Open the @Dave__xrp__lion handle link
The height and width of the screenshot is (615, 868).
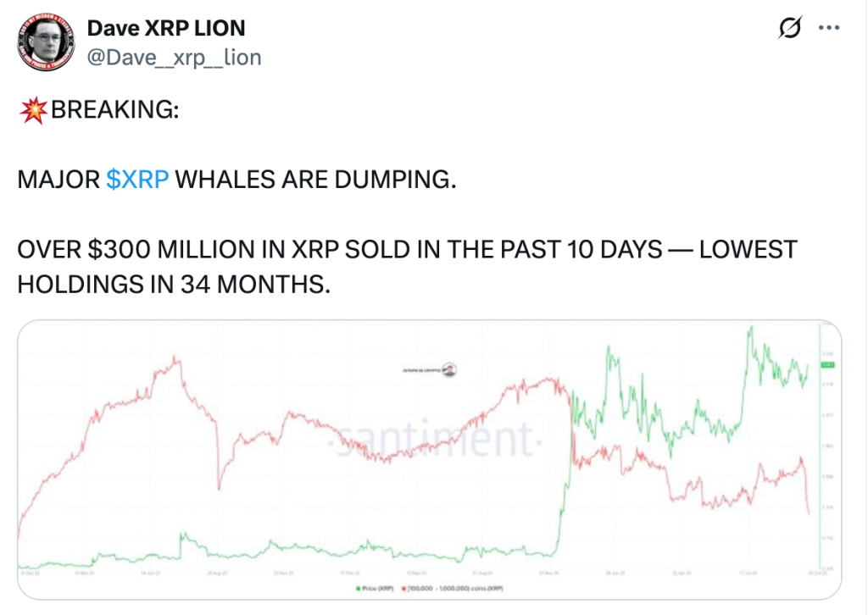coord(174,57)
